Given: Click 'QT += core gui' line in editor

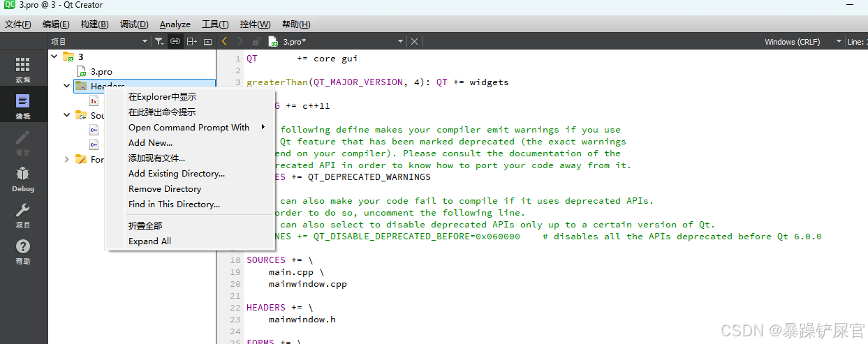Looking at the screenshot, I should click(302, 59).
